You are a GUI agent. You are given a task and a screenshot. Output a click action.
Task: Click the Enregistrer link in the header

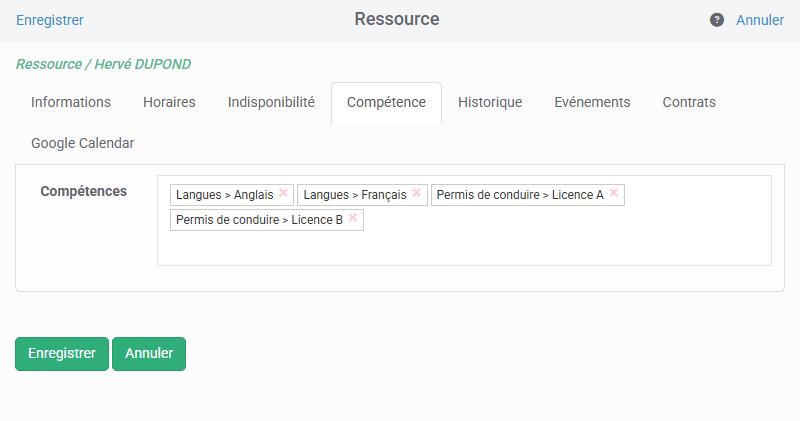click(49, 20)
